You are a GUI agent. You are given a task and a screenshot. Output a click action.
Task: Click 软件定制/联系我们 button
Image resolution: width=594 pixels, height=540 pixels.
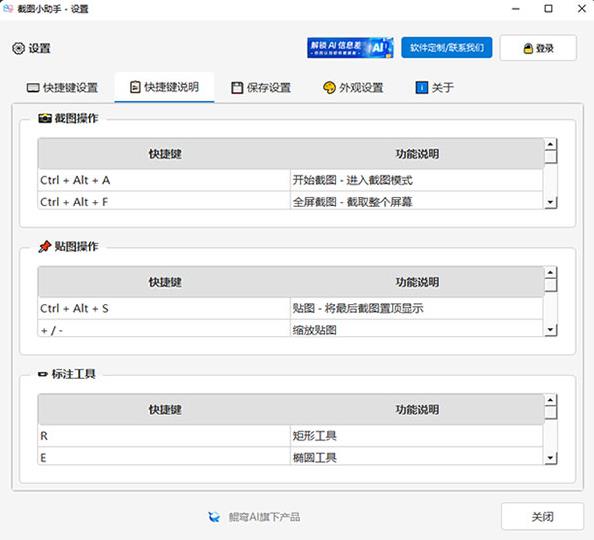pos(447,48)
